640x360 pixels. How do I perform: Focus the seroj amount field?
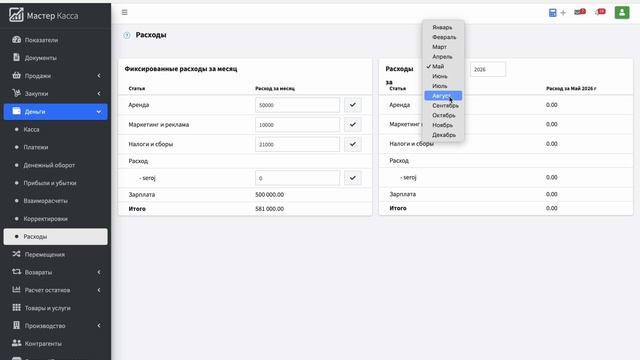(297, 178)
